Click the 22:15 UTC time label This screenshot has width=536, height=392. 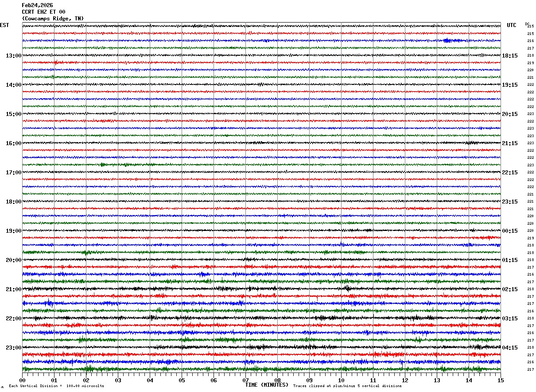[510, 173]
